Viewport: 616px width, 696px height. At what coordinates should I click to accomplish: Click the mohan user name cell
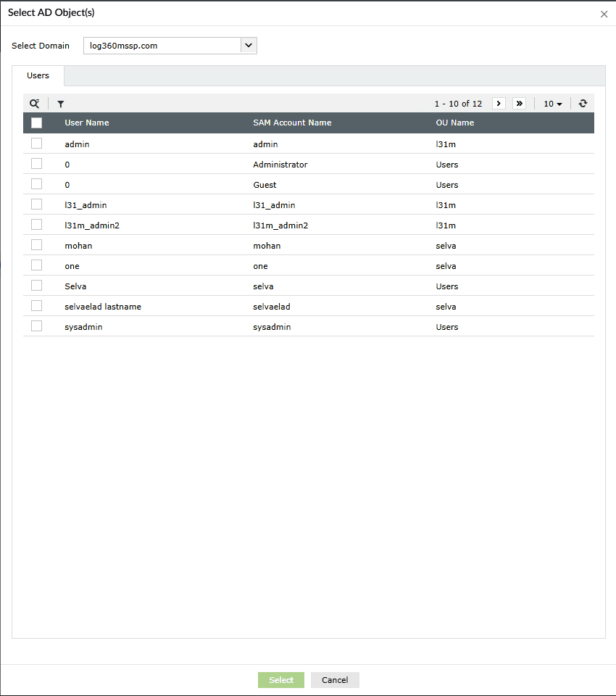coord(78,246)
